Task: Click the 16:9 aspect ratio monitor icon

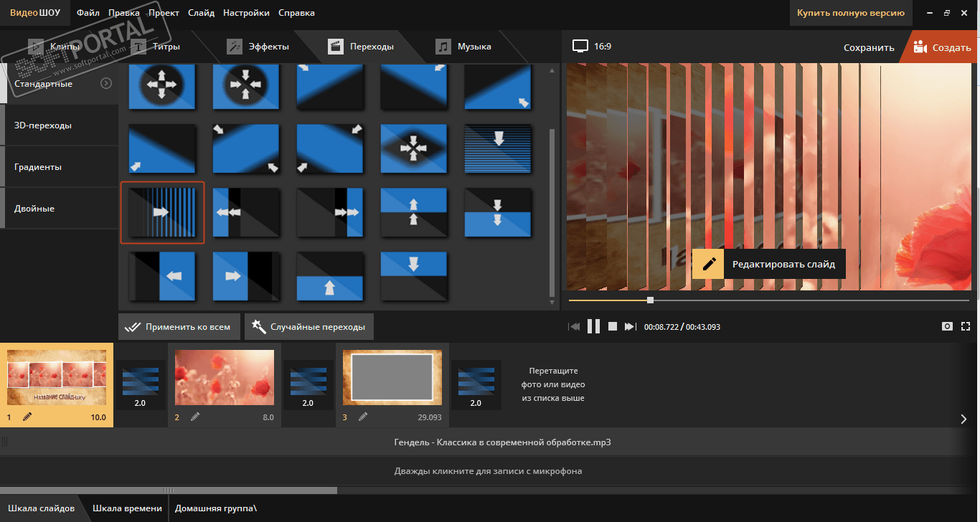Action: [x=580, y=47]
